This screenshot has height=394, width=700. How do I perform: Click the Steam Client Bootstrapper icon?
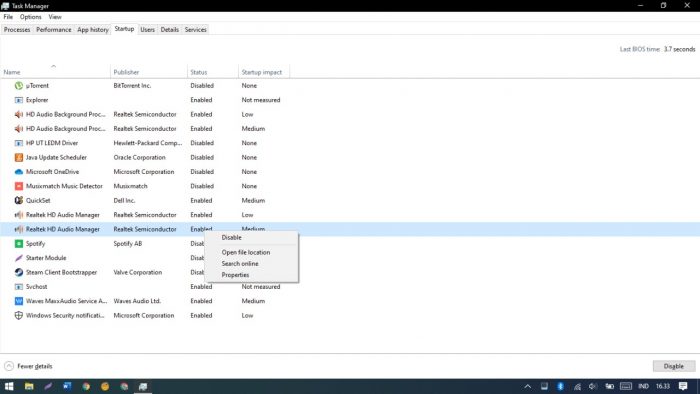(x=18, y=272)
